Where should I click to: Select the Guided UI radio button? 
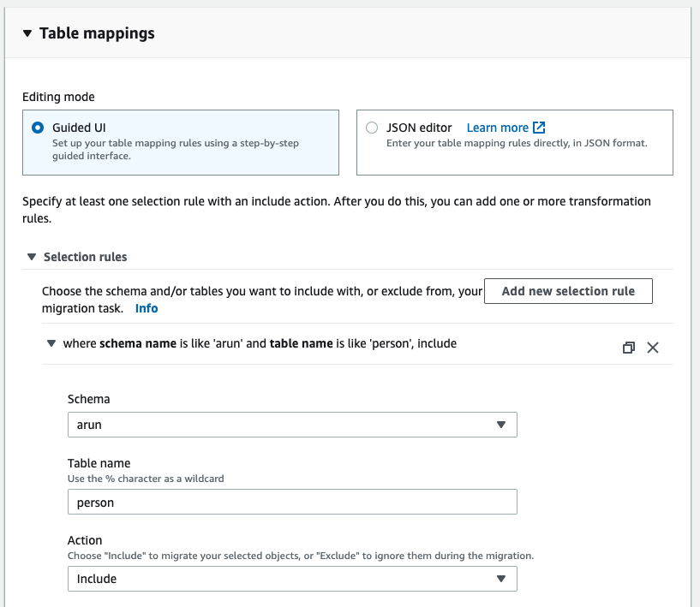[x=38, y=128]
